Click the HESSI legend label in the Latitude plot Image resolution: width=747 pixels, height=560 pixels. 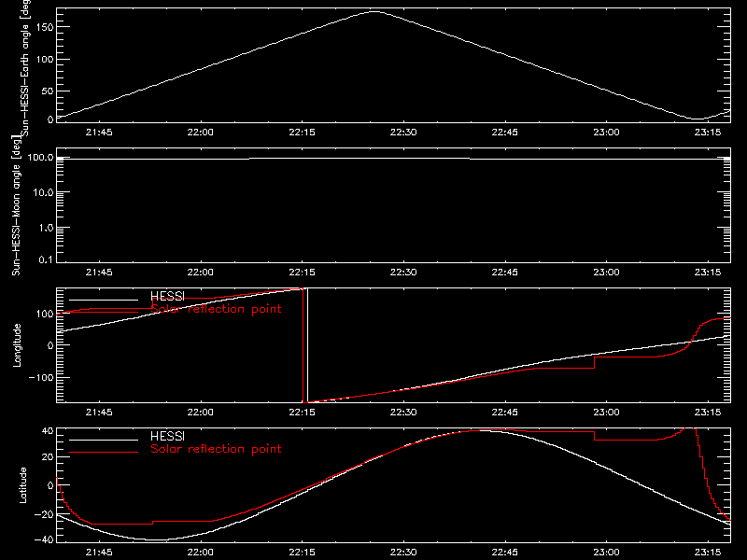tap(167, 436)
